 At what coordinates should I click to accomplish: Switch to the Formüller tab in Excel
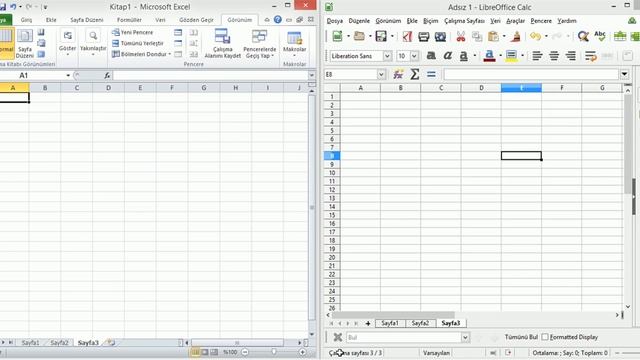pyautogui.click(x=129, y=20)
